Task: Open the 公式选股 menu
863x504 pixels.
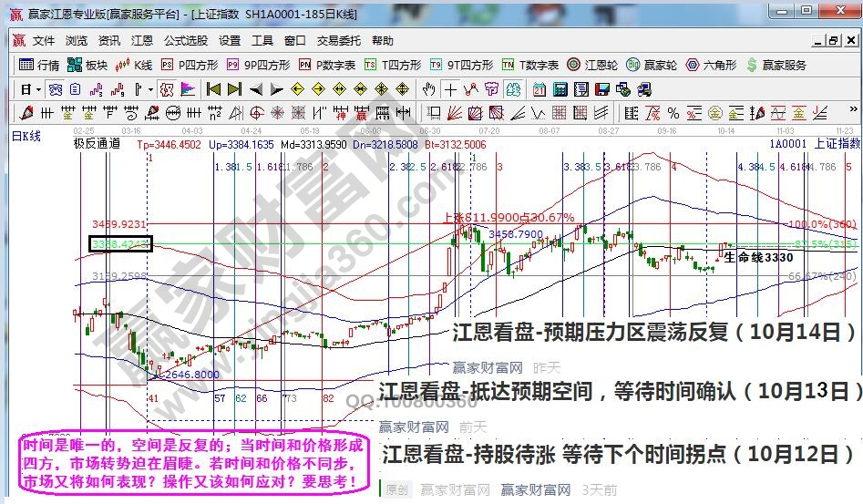Action: pyautogui.click(x=186, y=41)
